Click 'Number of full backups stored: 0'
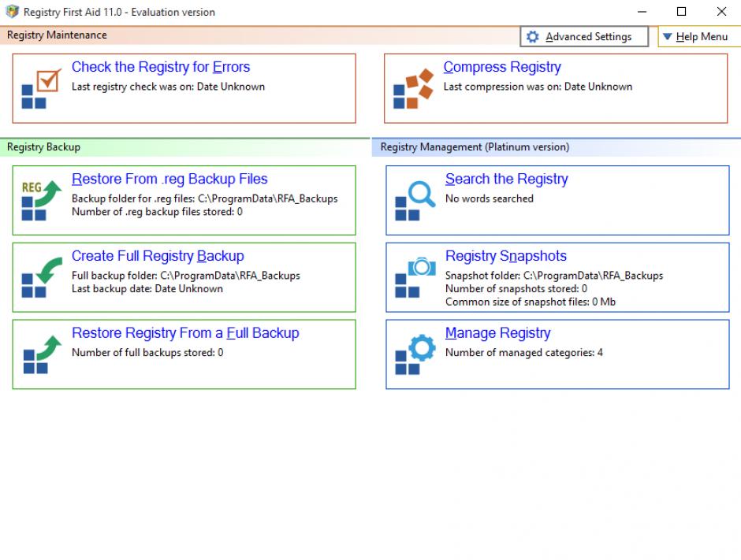 (x=147, y=353)
